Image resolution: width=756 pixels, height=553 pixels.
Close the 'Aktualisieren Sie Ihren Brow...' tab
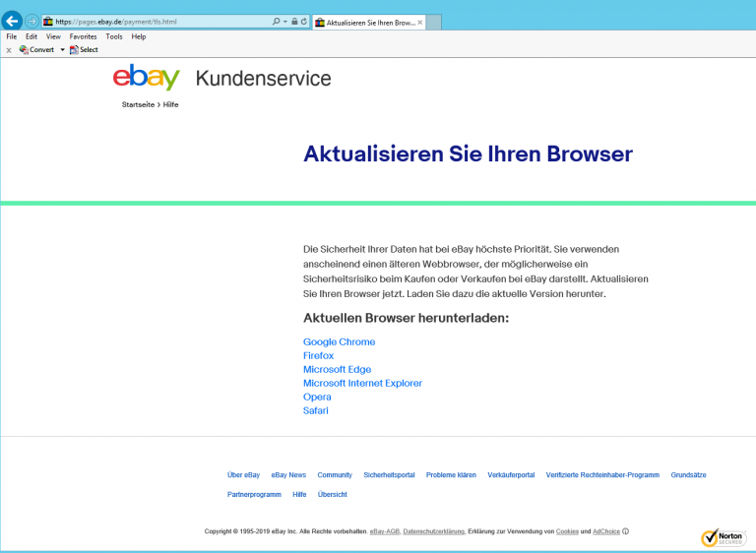420,23
